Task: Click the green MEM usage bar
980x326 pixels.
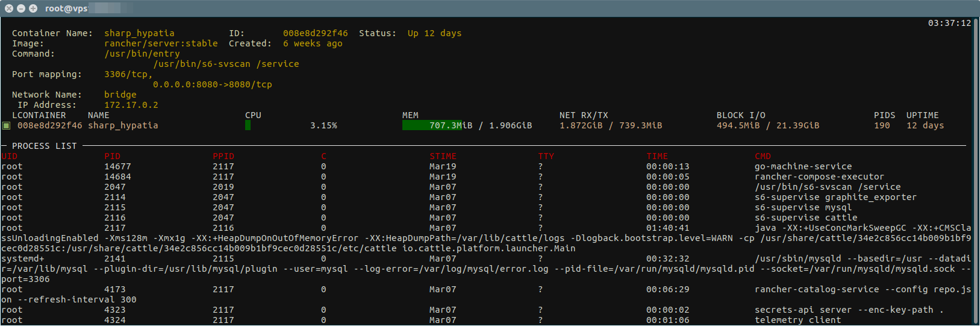Action: pyautogui.click(x=431, y=125)
